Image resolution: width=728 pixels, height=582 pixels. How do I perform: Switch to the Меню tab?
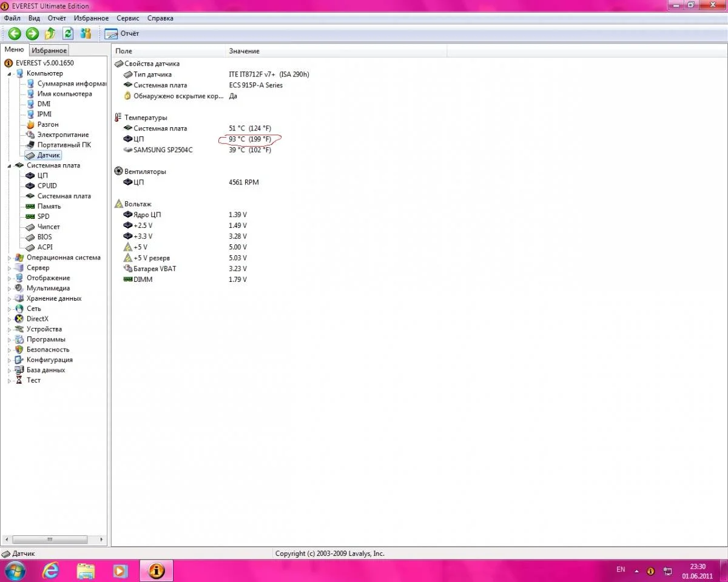point(14,50)
